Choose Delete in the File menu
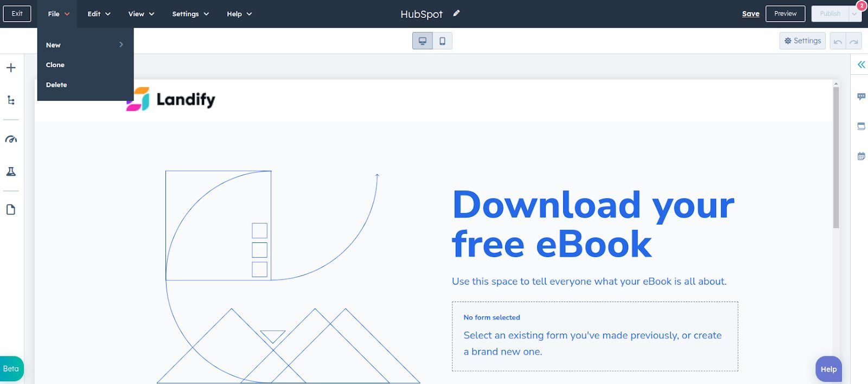Image resolution: width=868 pixels, height=384 pixels. pyautogui.click(x=56, y=85)
